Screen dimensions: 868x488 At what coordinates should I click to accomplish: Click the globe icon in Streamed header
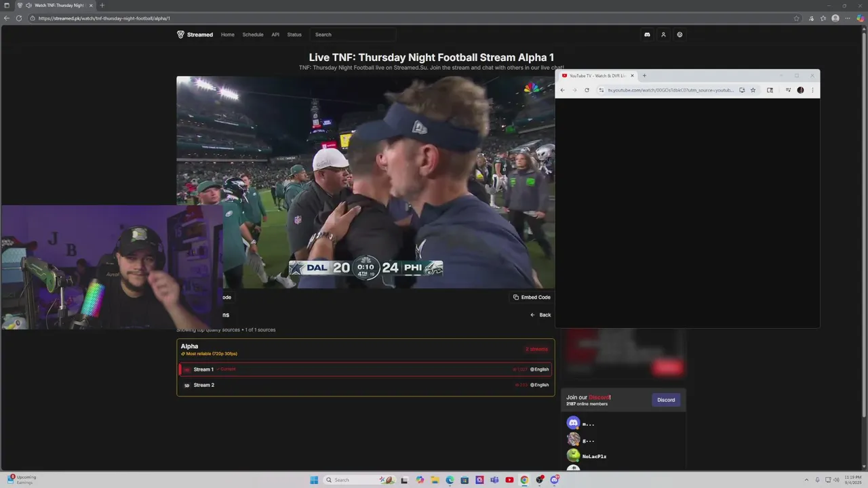679,35
